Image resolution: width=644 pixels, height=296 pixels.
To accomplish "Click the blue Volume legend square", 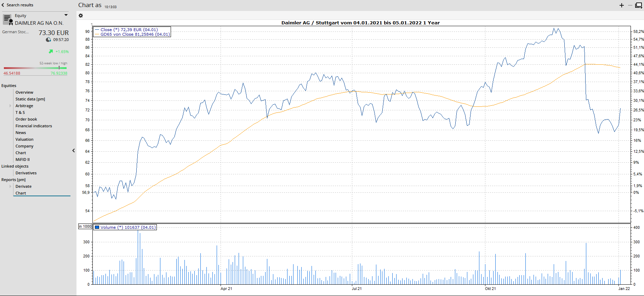I will (x=97, y=227).
